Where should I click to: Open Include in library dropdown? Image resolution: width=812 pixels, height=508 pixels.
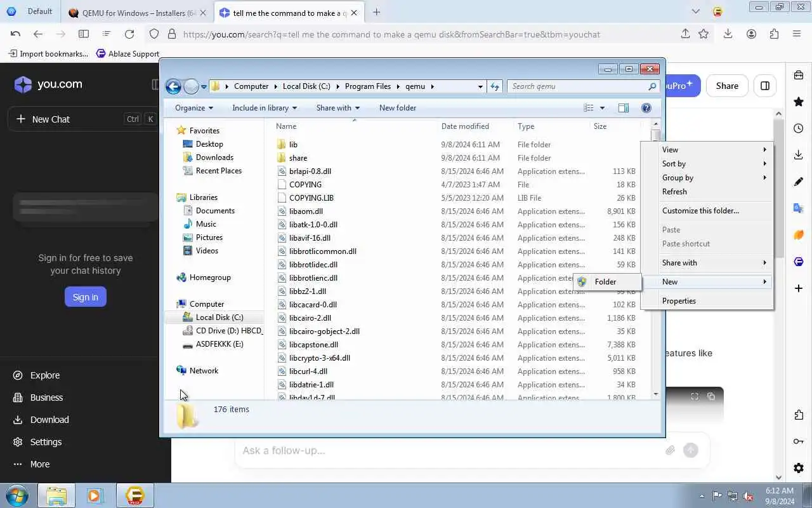264,108
